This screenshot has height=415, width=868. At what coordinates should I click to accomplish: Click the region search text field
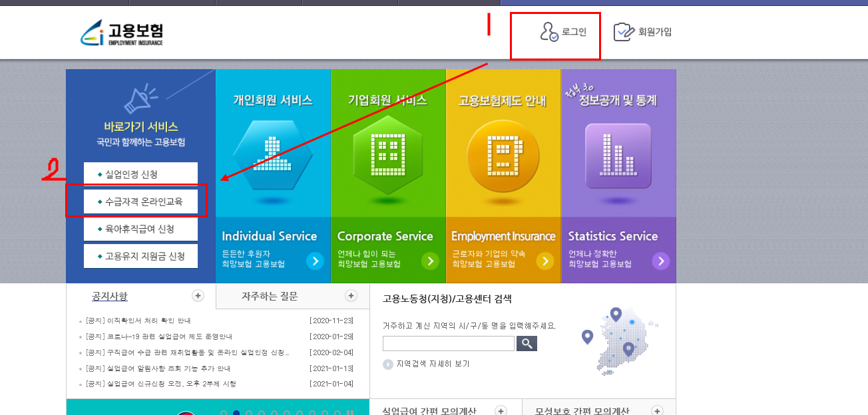click(x=449, y=344)
